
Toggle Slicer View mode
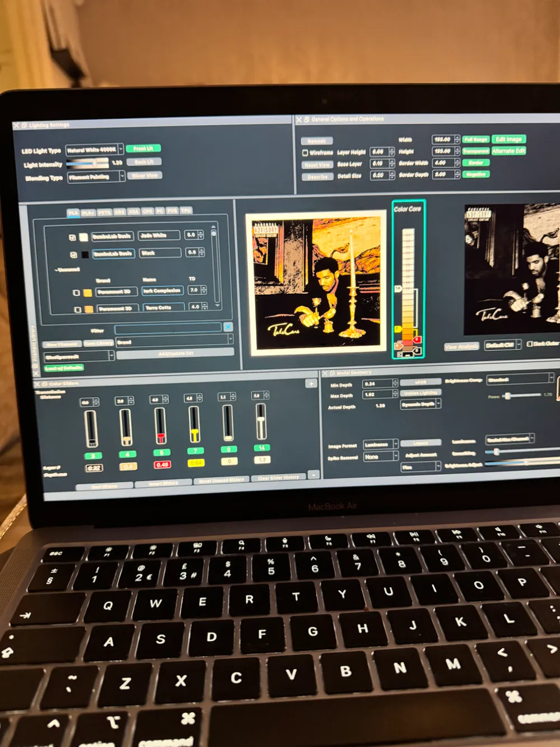pyautogui.click(x=144, y=175)
